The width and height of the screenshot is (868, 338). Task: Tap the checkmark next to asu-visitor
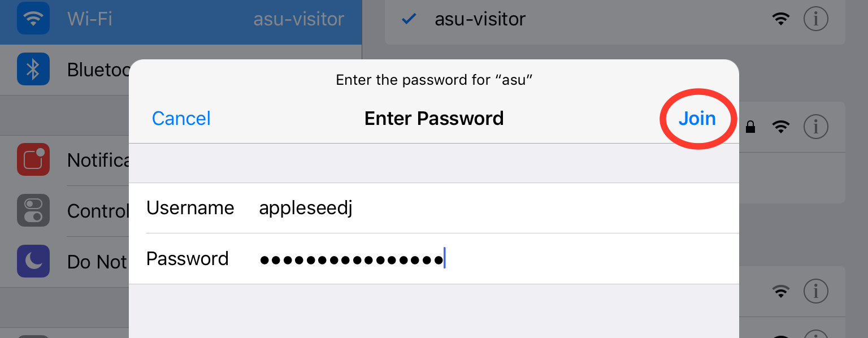(x=408, y=19)
